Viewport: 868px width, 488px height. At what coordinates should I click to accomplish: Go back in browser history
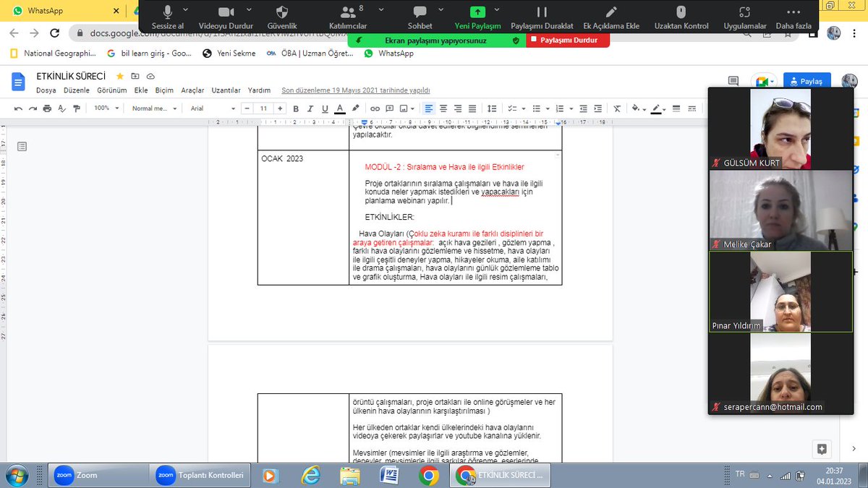click(x=14, y=33)
